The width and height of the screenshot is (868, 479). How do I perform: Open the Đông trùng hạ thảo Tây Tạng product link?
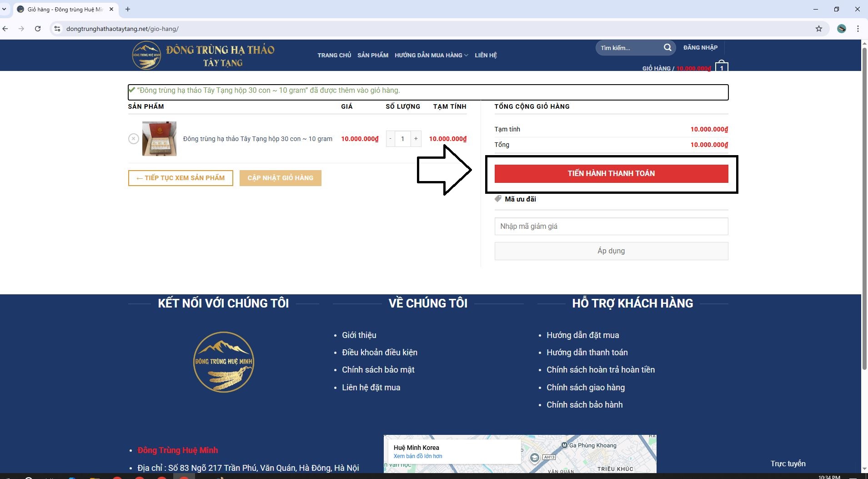(257, 139)
